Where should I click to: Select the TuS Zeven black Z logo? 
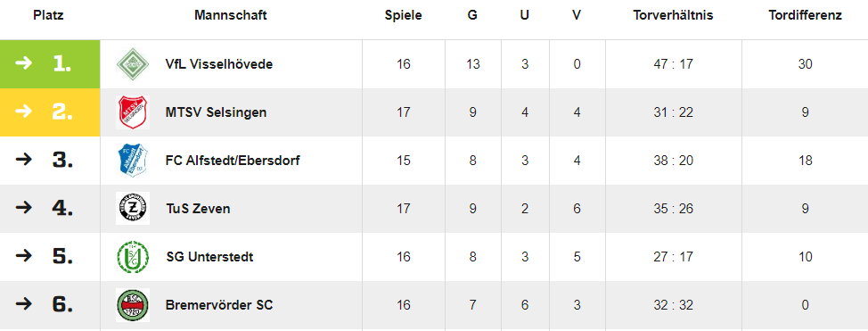click(133, 209)
